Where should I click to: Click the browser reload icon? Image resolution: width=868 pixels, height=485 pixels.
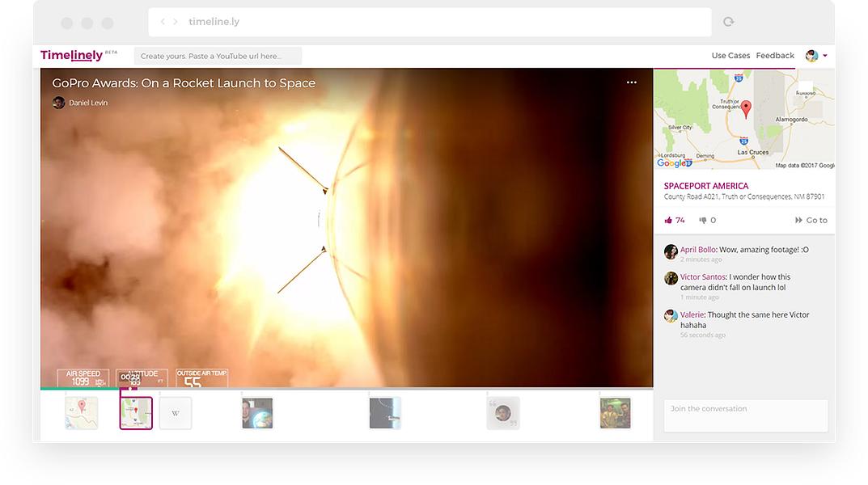click(x=729, y=22)
